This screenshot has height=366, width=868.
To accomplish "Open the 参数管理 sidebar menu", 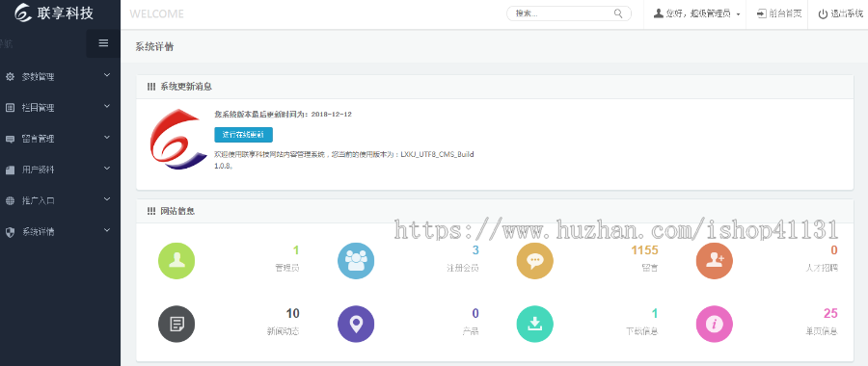I will pyautogui.click(x=60, y=77).
